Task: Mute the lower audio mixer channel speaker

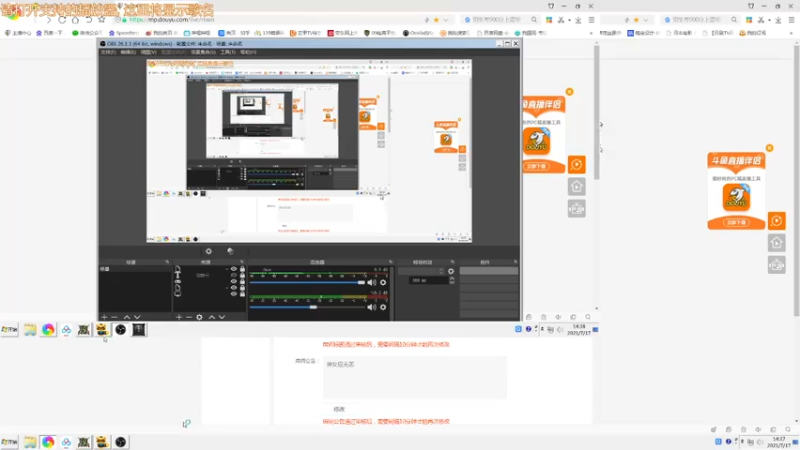Action: tap(371, 307)
